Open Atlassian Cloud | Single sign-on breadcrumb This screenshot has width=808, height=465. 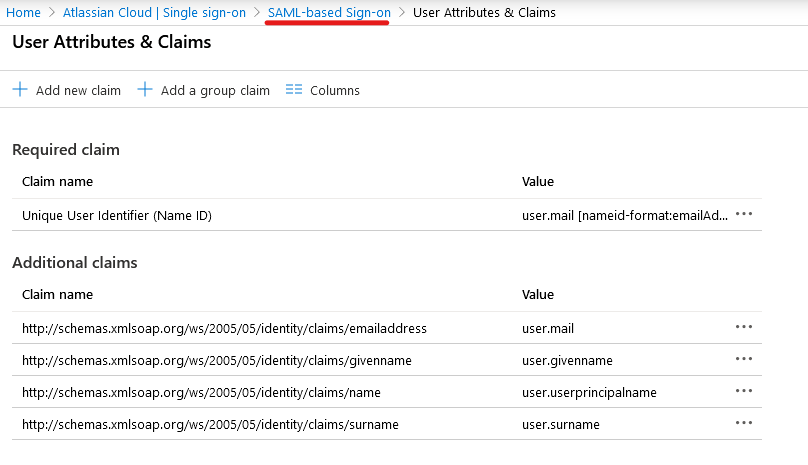(x=154, y=13)
